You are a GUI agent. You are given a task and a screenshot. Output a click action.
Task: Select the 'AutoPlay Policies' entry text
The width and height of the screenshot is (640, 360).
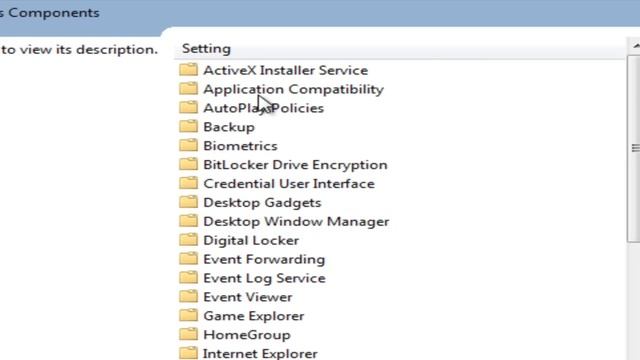pyautogui.click(x=264, y=108)
